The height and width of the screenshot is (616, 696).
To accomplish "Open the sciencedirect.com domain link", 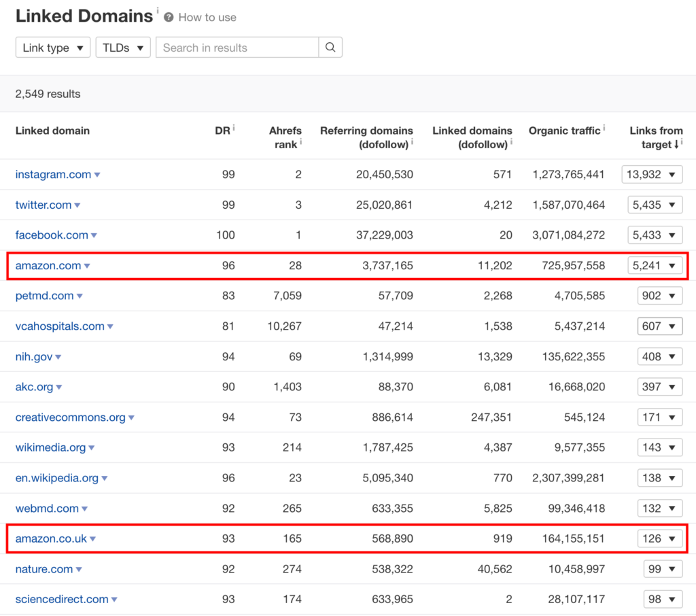I will point(62,599).
